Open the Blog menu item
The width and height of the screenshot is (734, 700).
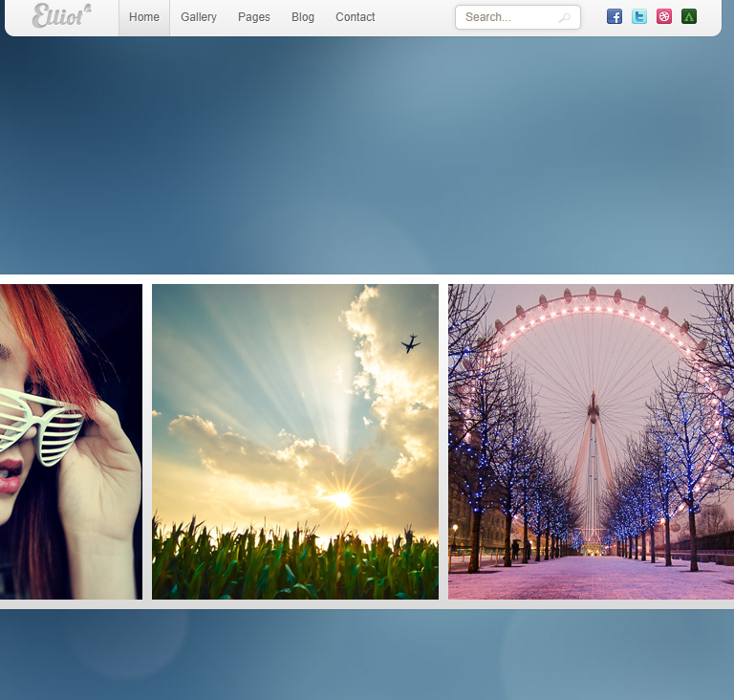pyautogui.click(x=303, y=17)
